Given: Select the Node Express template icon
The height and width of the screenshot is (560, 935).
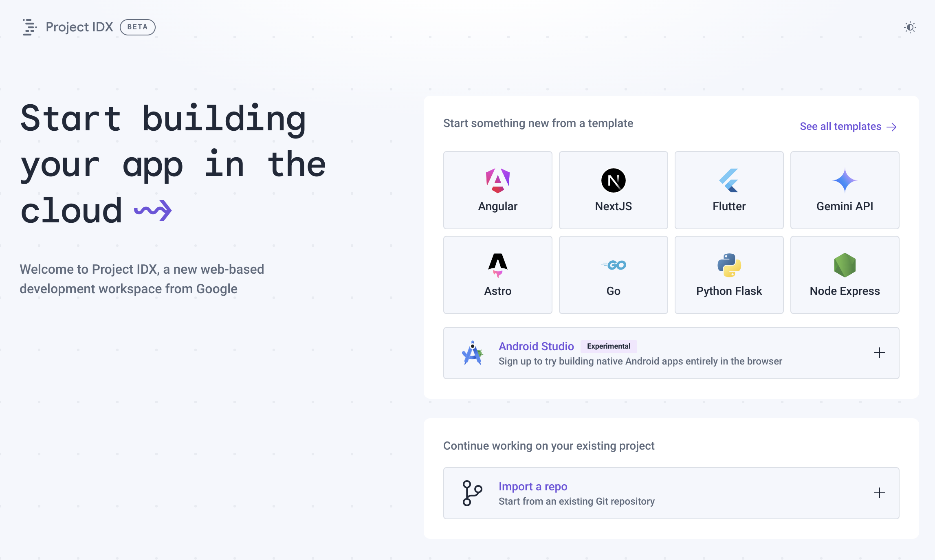Looking at the screenshot, I should click(x=844, y=265).
